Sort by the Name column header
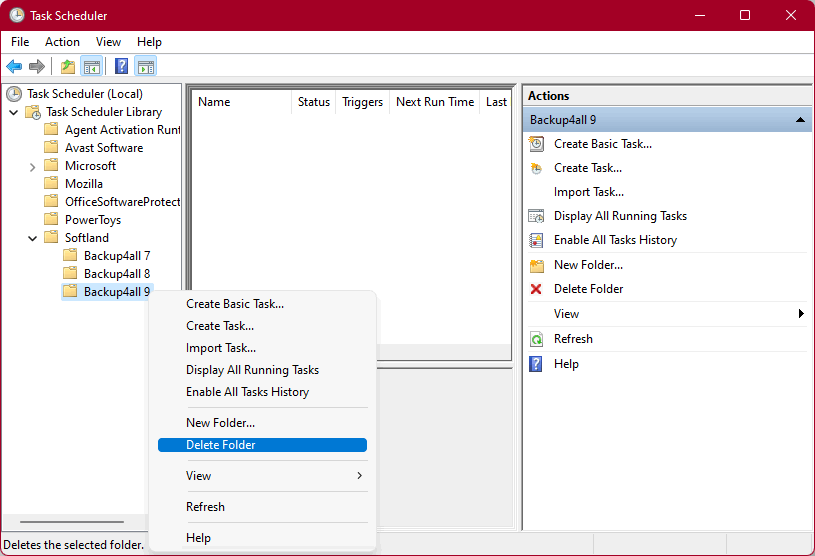 click(242, 102)
